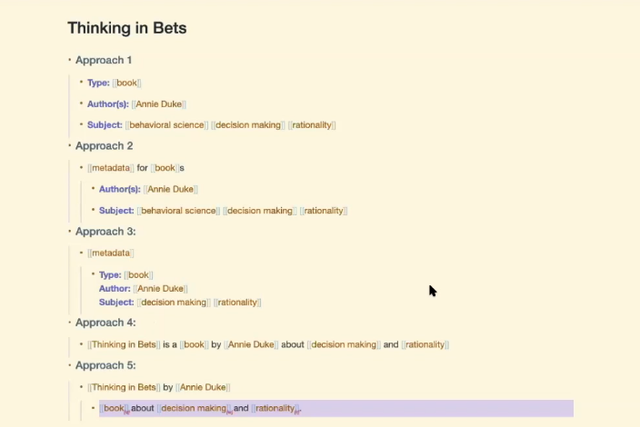Click bullet of Thinking in Bets by Annie Duke block
Viewport: 640px width, 427px height.
(82, 387)
